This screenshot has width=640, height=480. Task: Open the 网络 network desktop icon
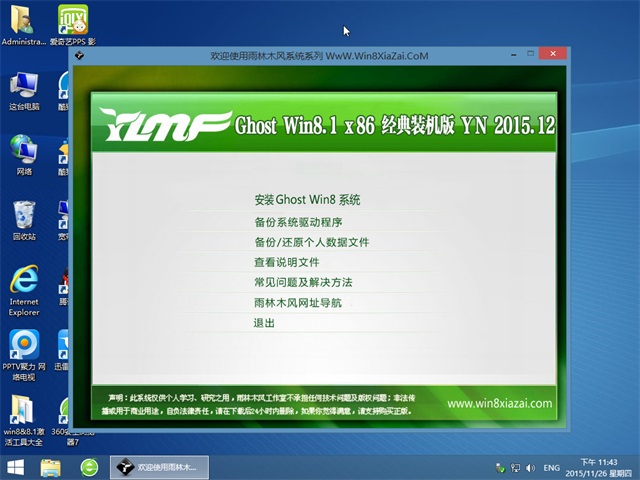click(24, 154)
